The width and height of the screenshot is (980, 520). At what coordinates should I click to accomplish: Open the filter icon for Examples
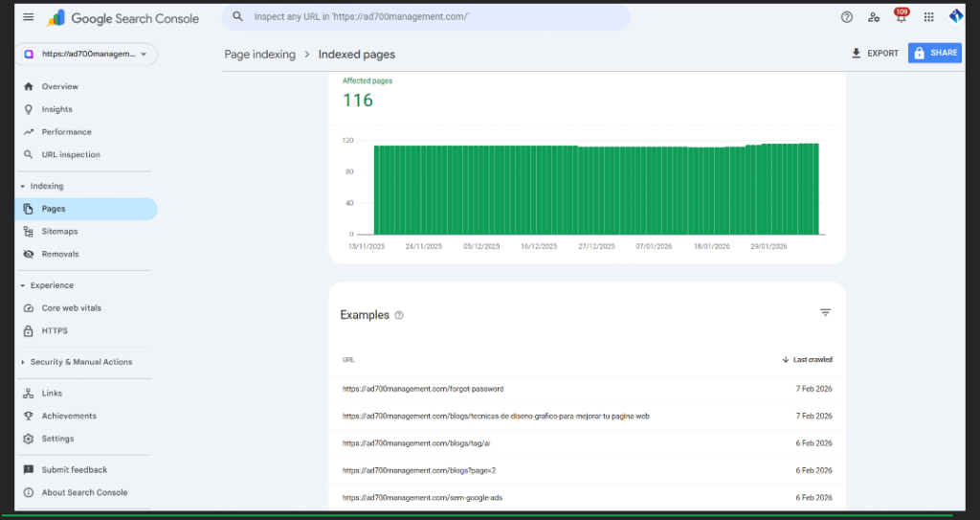[x=825, y=312]
